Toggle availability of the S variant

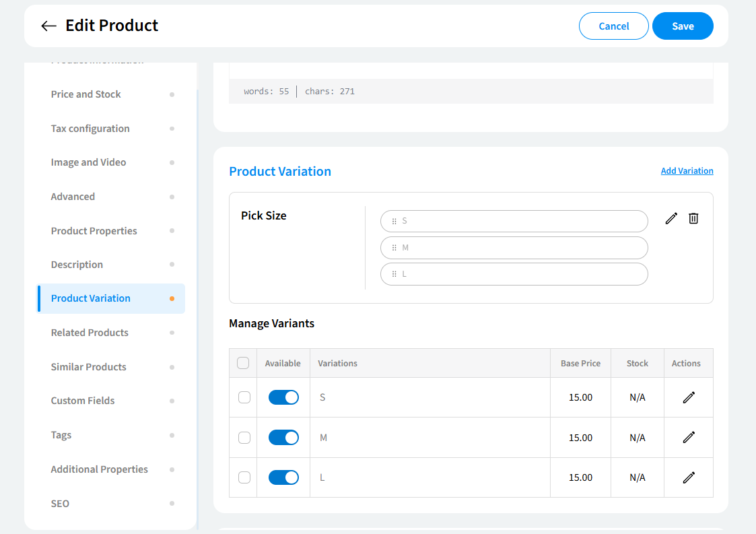(283, 397)
